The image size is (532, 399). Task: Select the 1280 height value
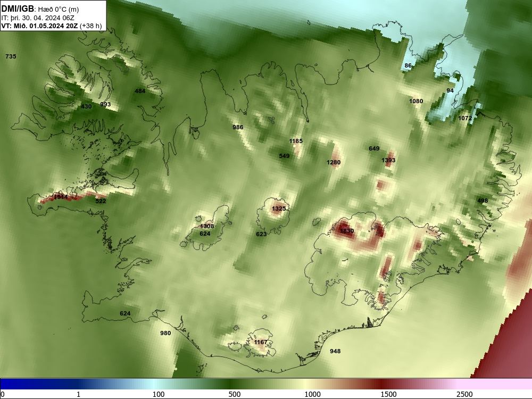pyautogui.click(x=334, y=162)
